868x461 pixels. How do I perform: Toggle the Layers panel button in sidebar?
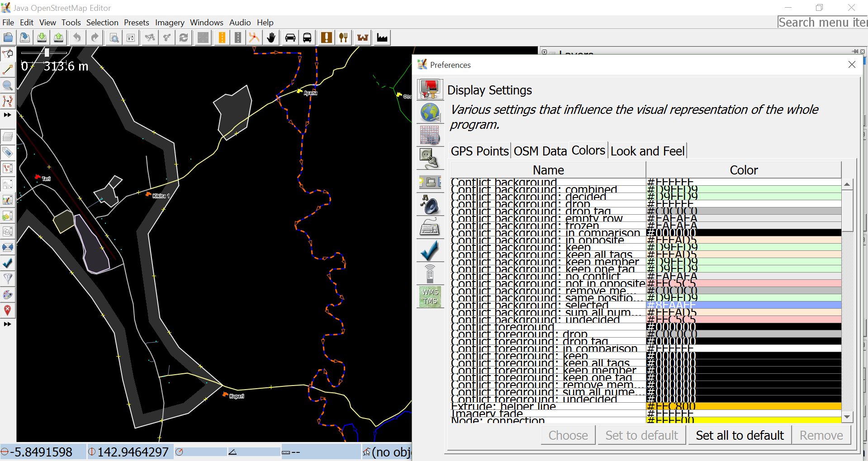8,136
